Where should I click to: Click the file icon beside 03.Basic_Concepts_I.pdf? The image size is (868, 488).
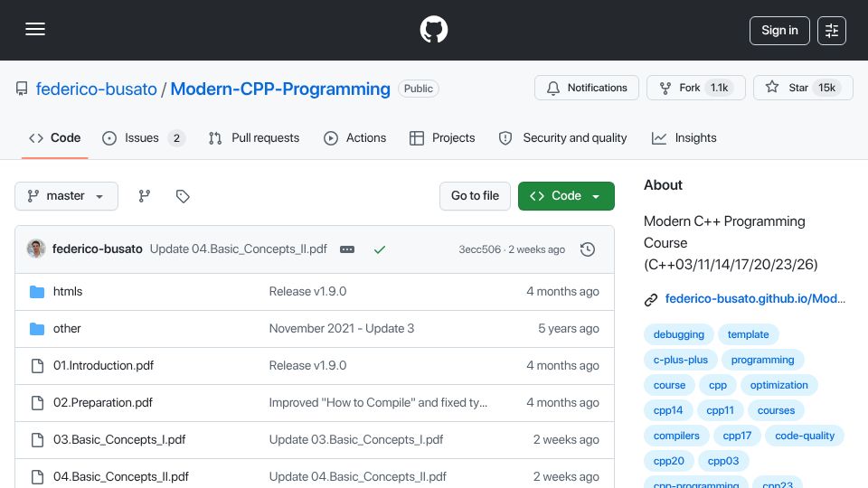pyautogui.click(x=37, y=440)
